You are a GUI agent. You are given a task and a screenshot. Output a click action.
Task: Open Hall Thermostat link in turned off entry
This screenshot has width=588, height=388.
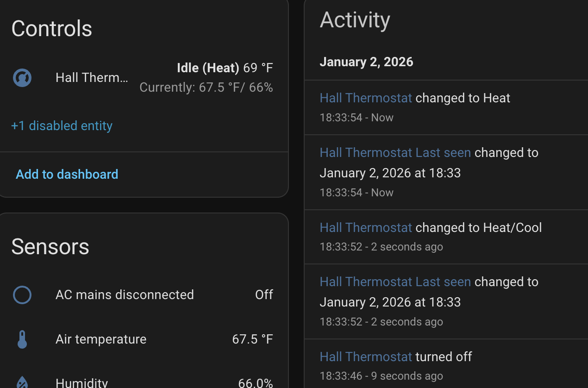(366, 357)
